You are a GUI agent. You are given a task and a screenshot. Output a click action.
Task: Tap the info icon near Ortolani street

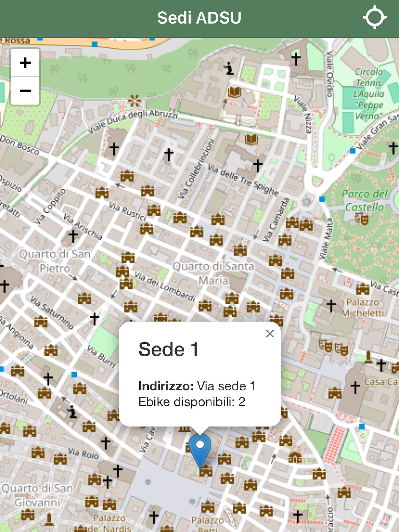(72, 412)
